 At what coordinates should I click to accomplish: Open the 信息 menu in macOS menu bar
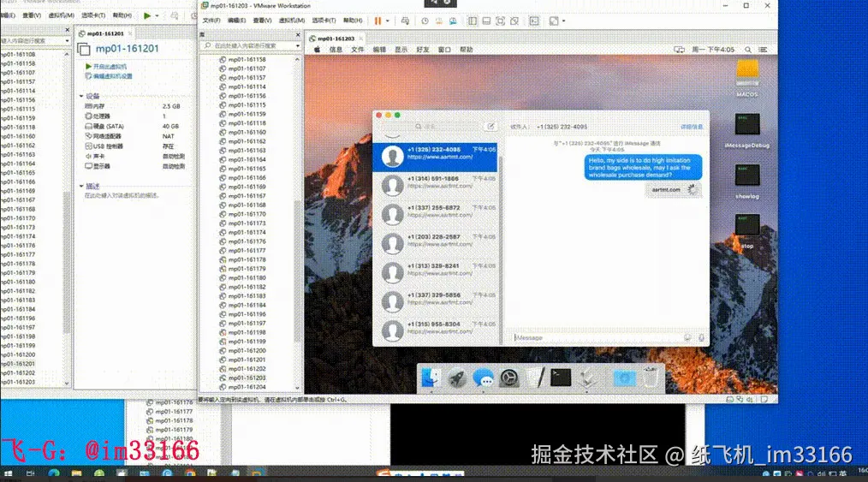point(336,50)
